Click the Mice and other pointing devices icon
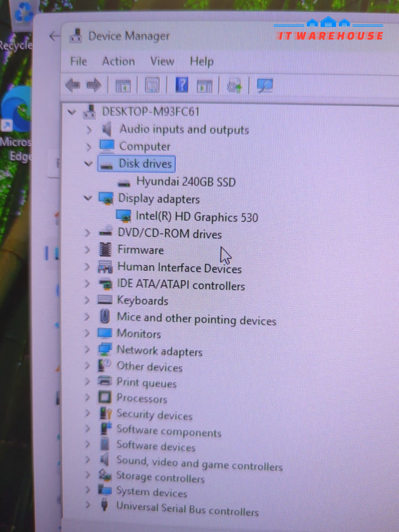Image resolution: width=399 pixels, height=532 pixels. coord(105,317)
